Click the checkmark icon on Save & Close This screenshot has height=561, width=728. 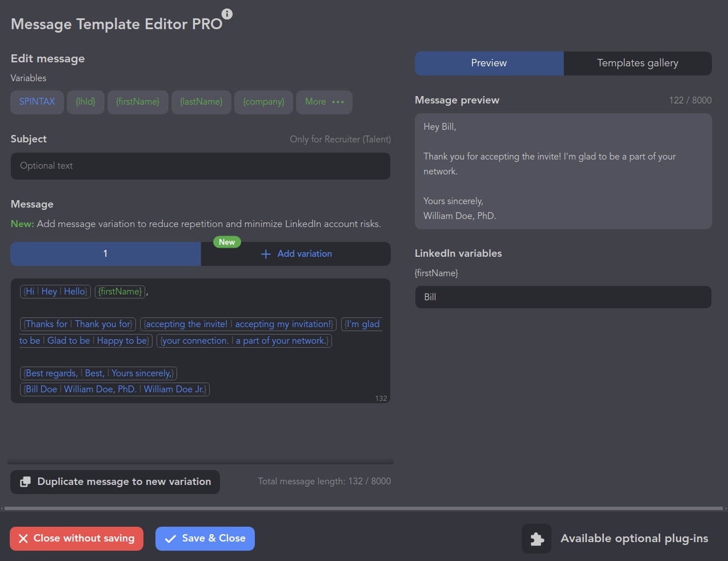click(170, 539)
